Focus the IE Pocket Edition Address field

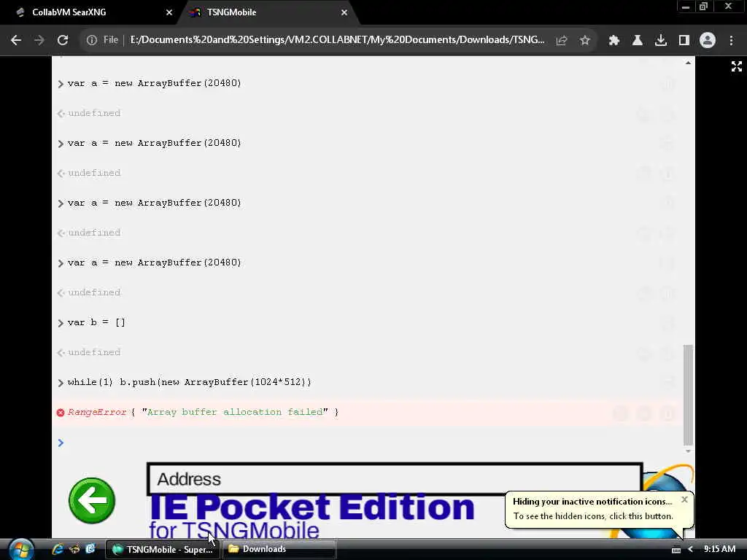(x=395, y=479)
